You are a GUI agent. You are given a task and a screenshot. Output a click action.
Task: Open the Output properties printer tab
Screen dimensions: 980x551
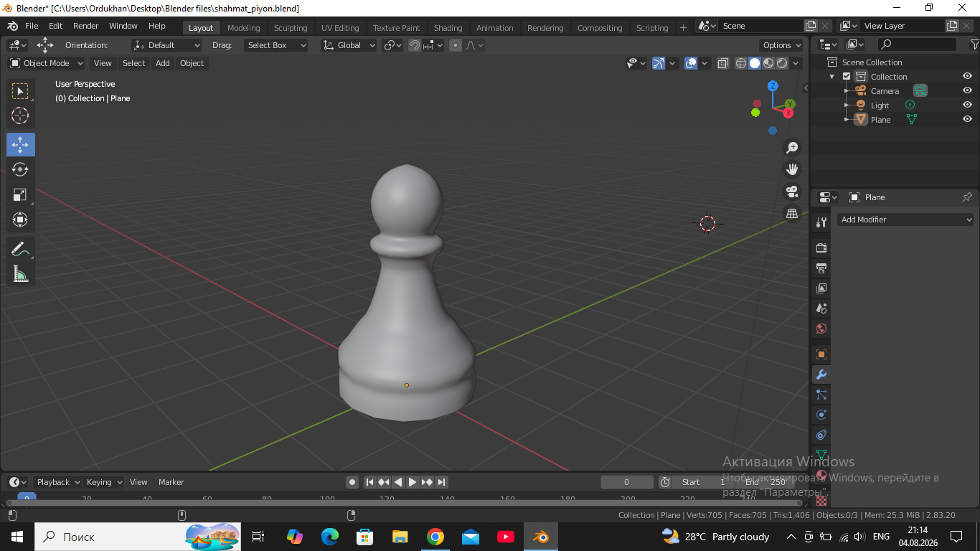(821, 268)
